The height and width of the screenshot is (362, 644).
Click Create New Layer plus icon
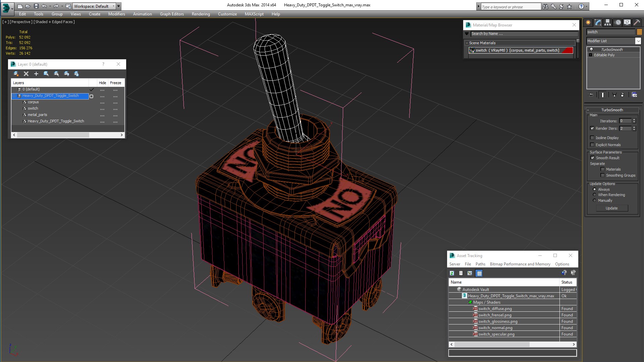tap(36, 74)
